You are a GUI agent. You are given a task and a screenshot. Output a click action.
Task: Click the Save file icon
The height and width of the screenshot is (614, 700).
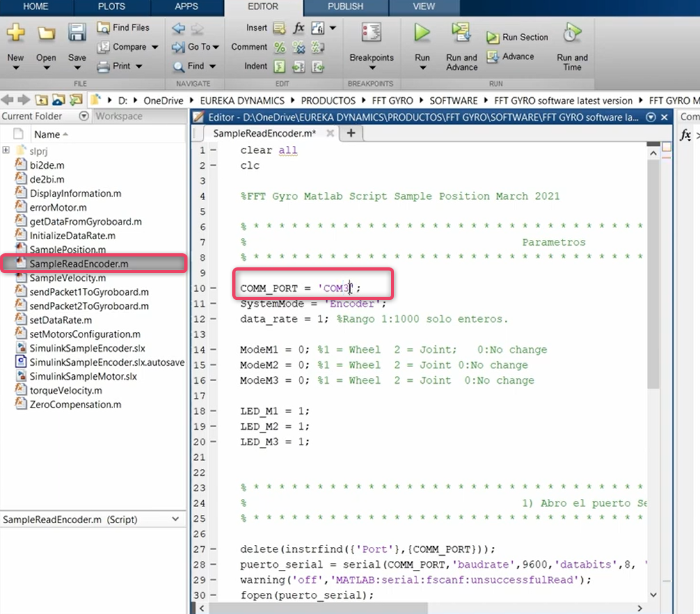click(77, 33)
